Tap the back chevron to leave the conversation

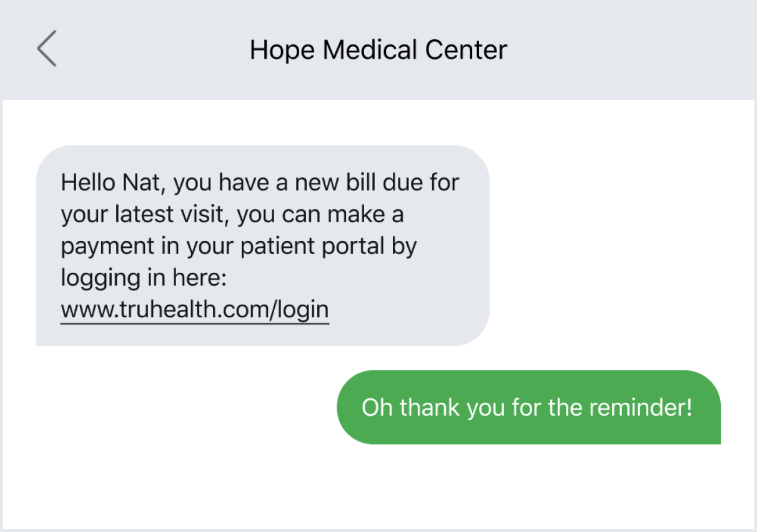tap(47, 49)
